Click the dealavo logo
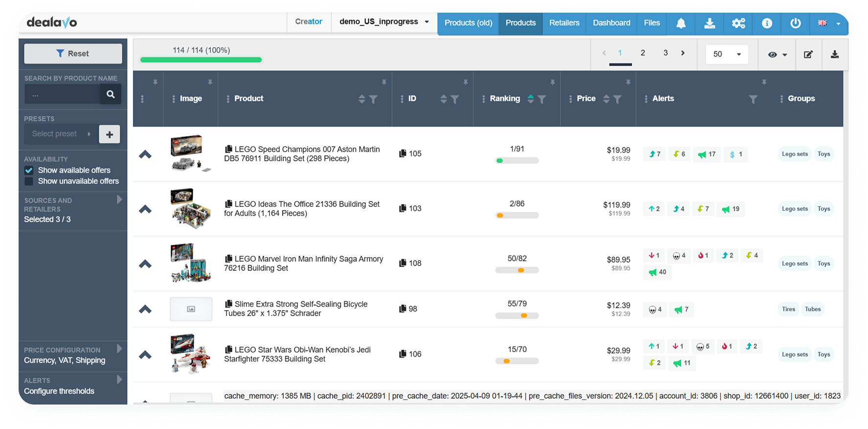 (52, 23)
